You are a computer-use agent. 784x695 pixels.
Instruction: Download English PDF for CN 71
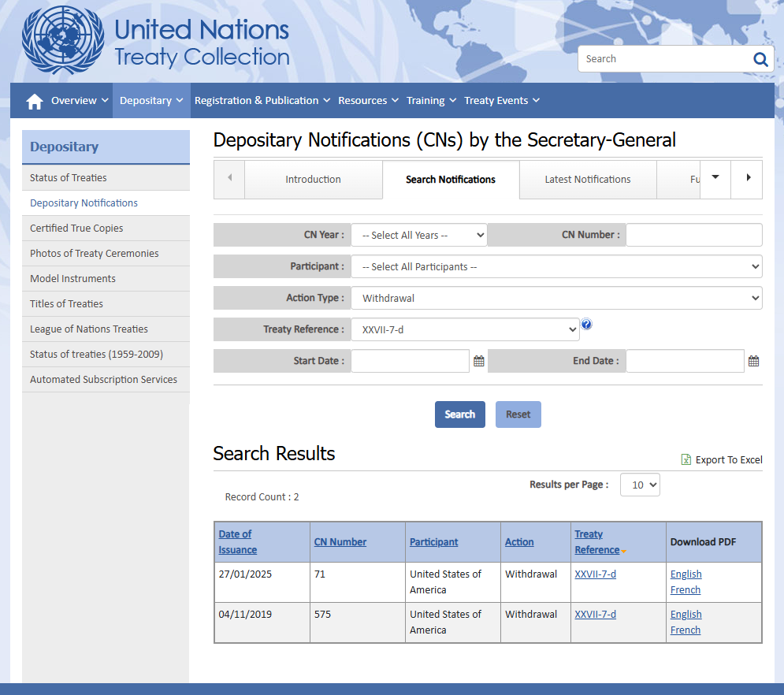tap(686, 574)
